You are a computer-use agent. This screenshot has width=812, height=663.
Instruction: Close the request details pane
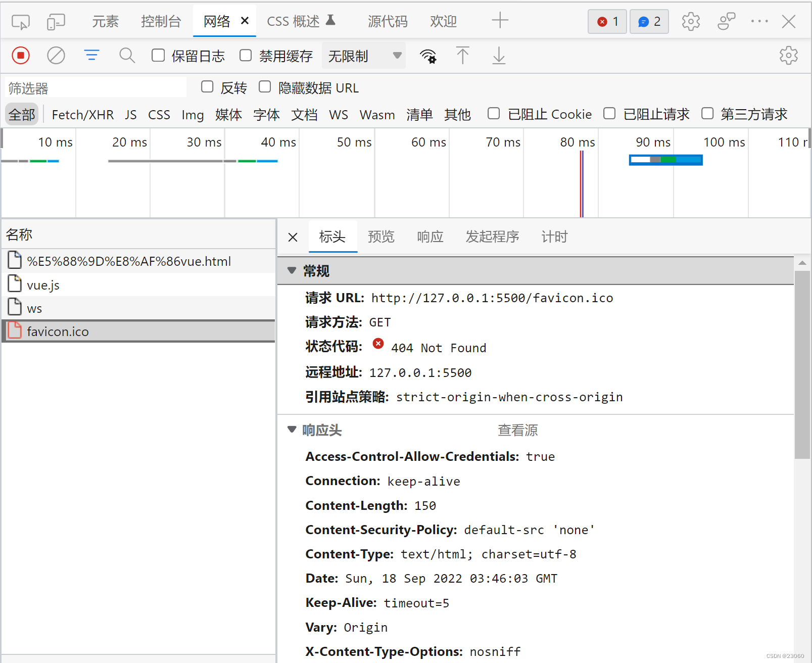pos(293,237)
